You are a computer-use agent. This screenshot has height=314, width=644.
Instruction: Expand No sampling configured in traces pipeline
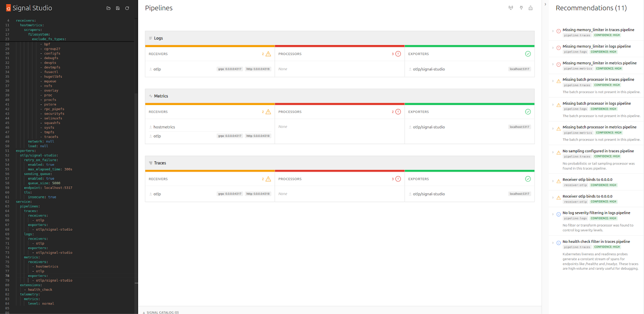[553, 153]
